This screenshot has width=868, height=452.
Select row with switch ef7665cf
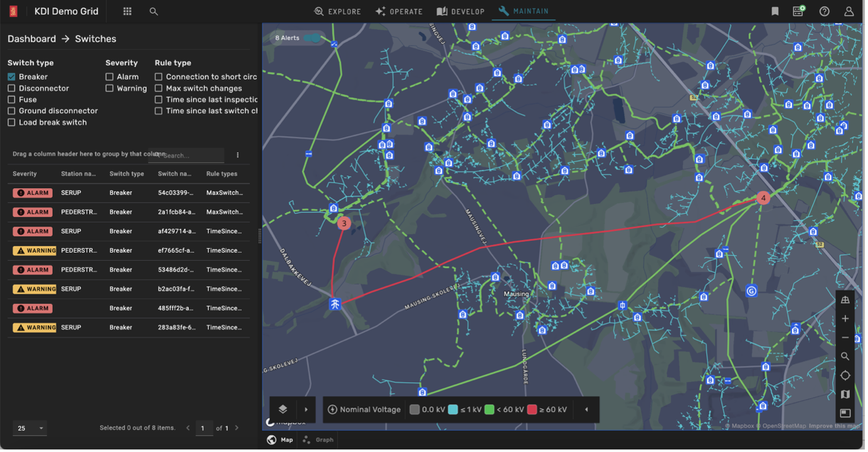click(x=129, y=251)
